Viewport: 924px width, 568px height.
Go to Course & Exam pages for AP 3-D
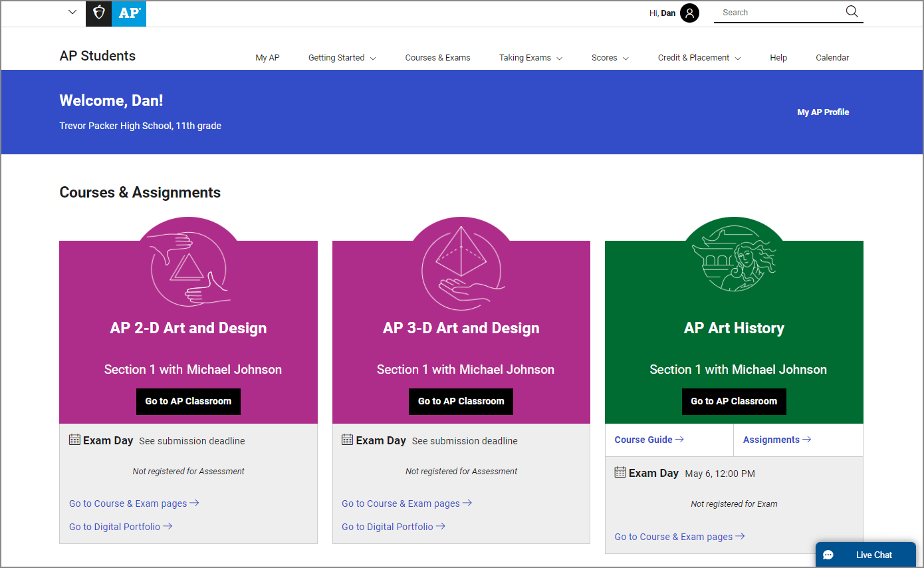407,503
